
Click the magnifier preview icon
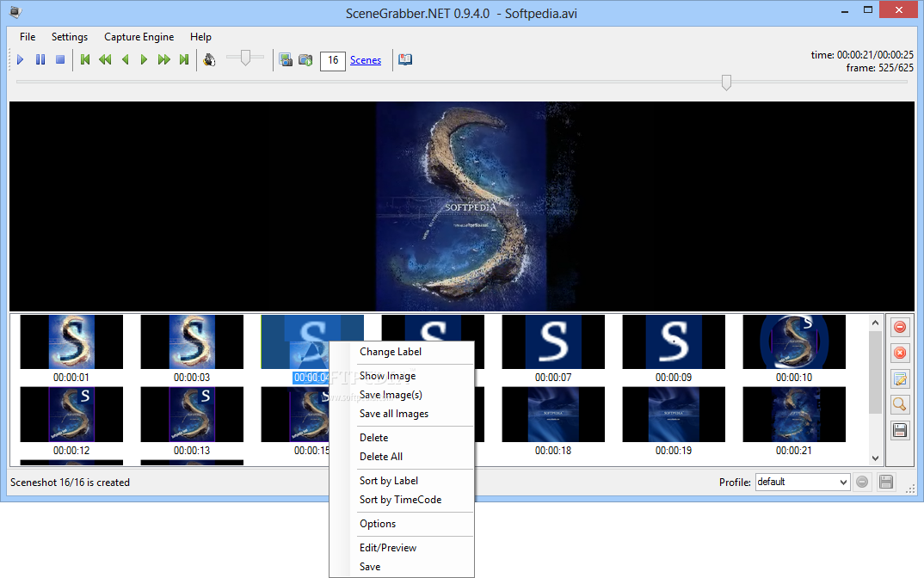pos(900,404)
